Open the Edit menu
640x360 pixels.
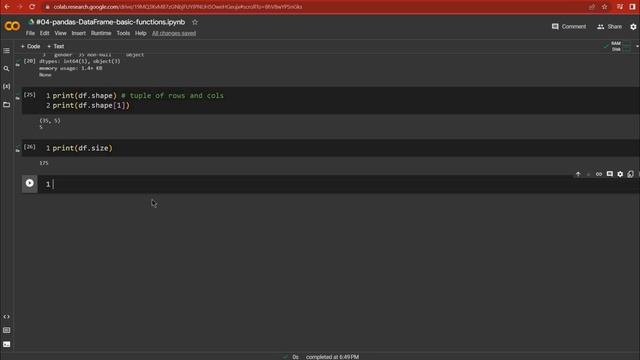click(x=44, y=33)
